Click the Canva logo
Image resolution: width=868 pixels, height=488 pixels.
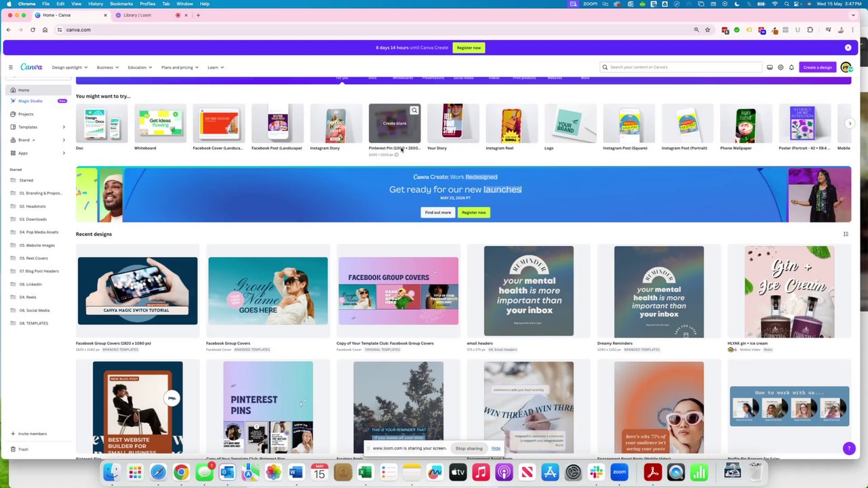point(31,67)
